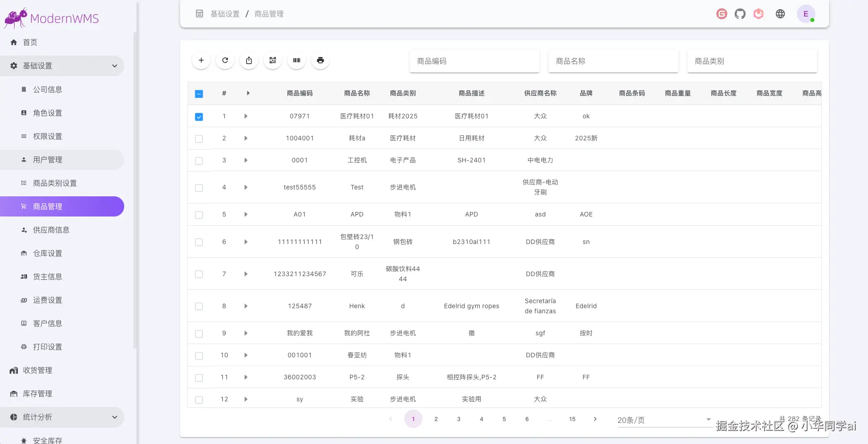Open the user avatar E menu
The image size is (868, 444).
click(x=806, y=14)
